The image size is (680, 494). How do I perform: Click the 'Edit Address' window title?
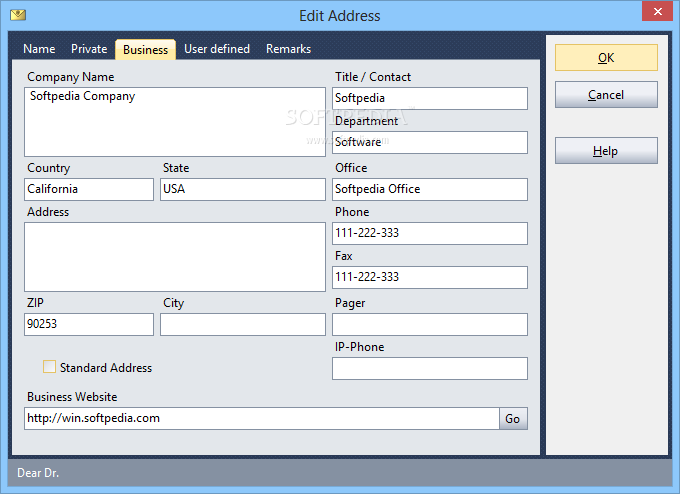pos(340,16)
